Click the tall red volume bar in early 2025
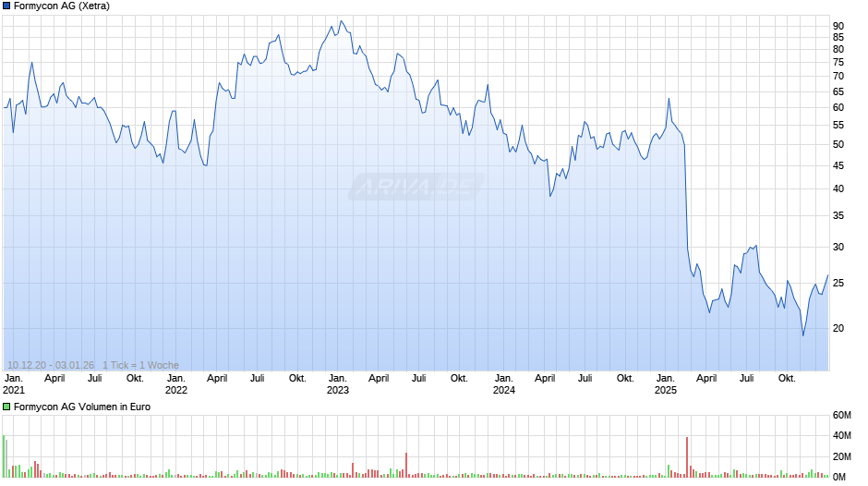868x486 pixels. pyautogui.click(x=687, y=457)
